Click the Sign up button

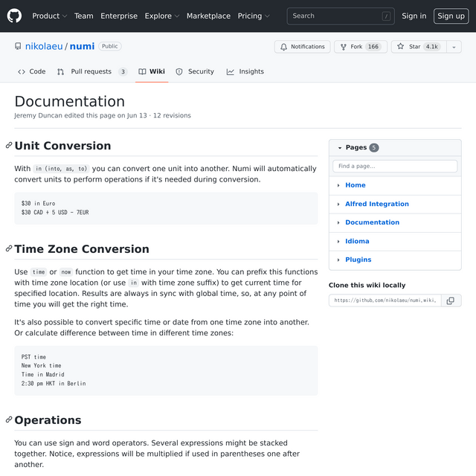tap(451, 16)
